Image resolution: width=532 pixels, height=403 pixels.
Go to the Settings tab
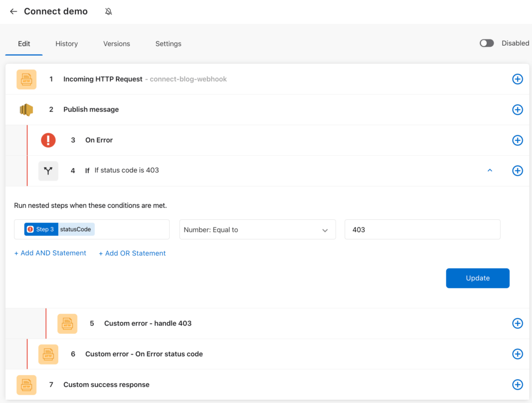pyautogui.click(x=168, y=44)
